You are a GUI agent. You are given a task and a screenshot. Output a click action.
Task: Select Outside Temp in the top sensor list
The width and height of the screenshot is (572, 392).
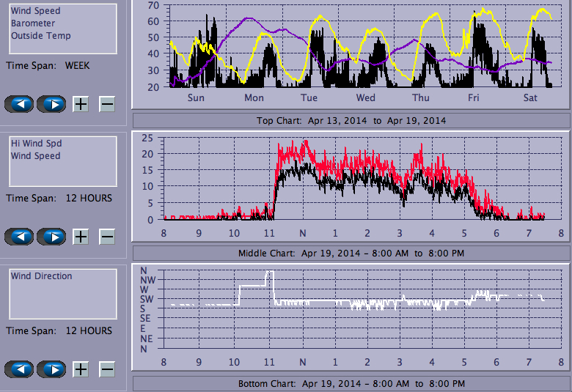pos(40,35)
